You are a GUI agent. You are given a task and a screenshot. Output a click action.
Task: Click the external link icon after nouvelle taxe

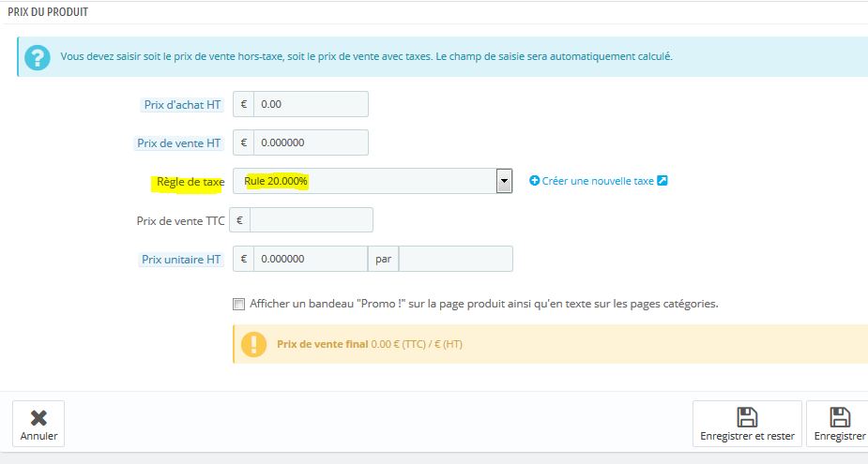coord(662,180)
